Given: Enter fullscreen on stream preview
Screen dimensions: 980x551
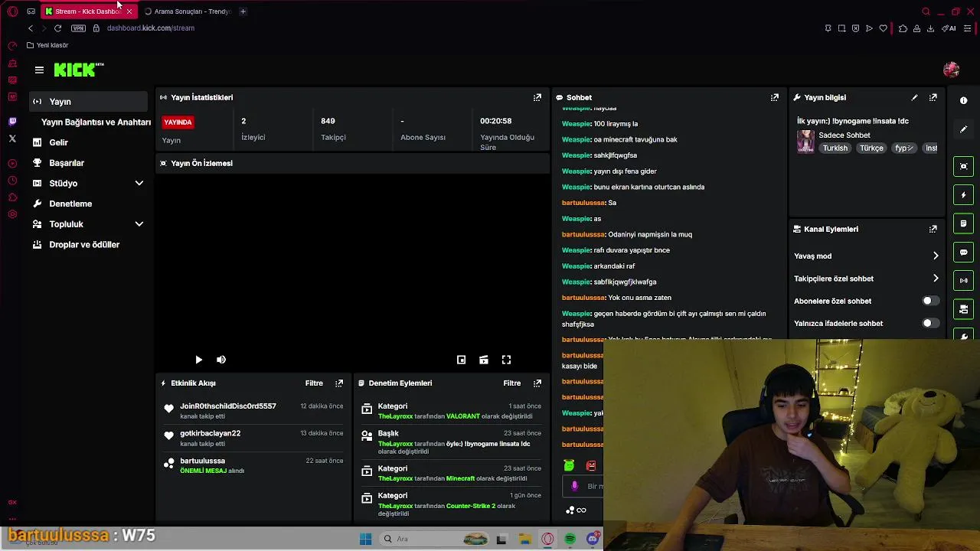Looking at the screenshot, I should 506,360.
